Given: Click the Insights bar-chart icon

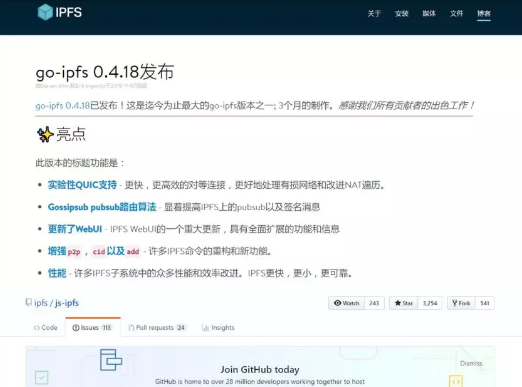Looking at the screenshot, I should coord(205,328).
